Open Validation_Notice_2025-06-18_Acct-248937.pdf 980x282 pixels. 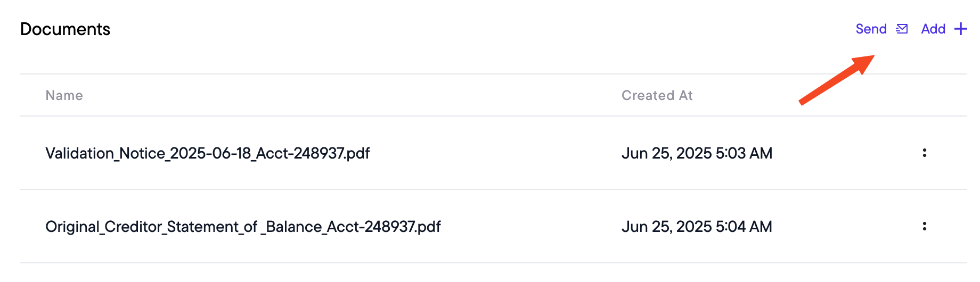208,153
